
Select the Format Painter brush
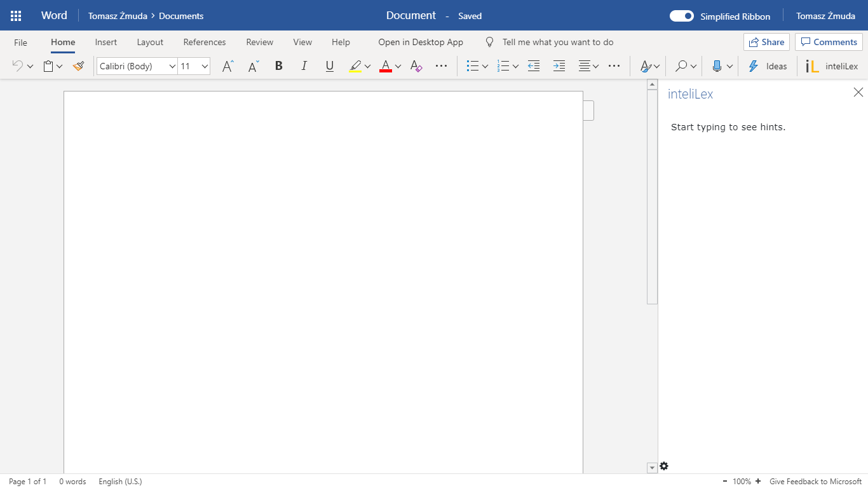click(79, 66)
